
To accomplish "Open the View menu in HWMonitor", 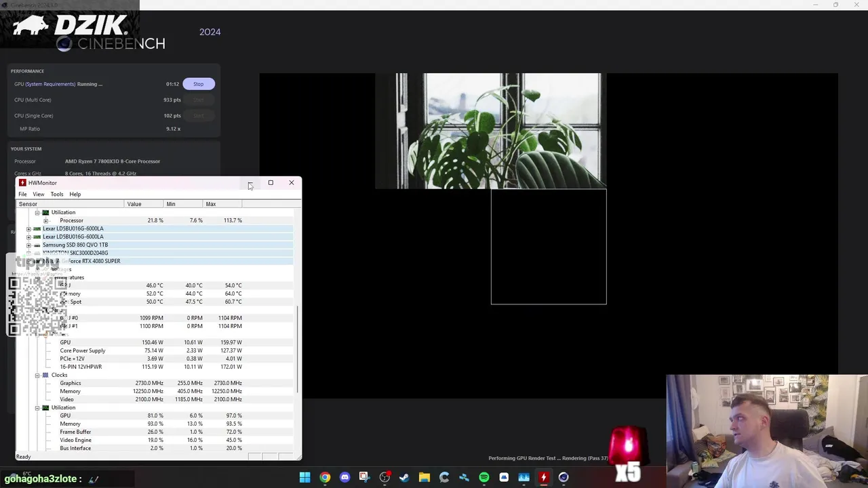I will click(39, 195).
